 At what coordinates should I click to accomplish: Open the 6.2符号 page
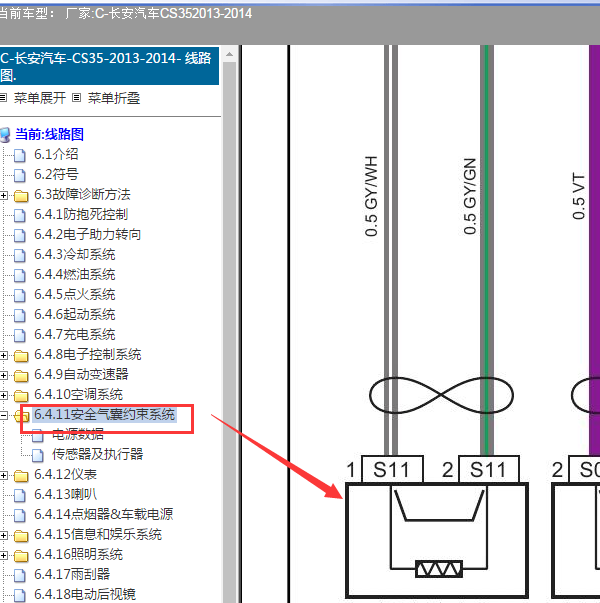(x=56, y=174)
